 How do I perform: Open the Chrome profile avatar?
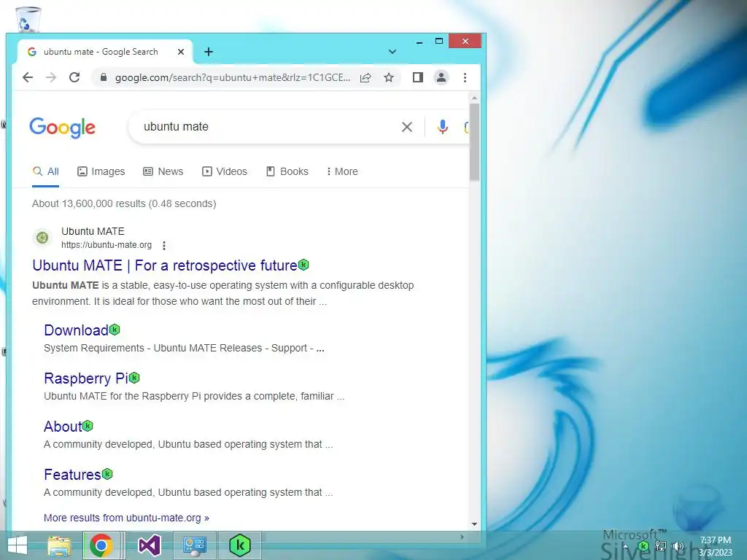coord(441,77)
